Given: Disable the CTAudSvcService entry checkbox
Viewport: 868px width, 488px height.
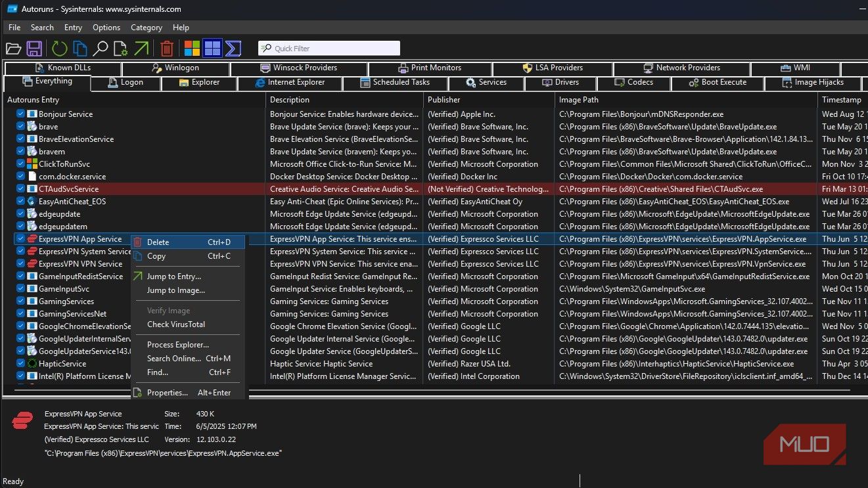Looking at the screenshot, I should pos(20,189).
